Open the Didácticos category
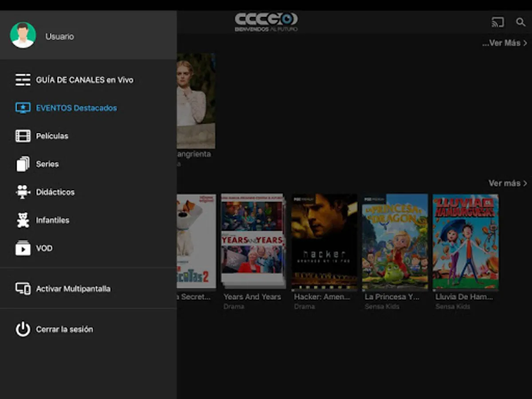 pyautogui.click(x=55, y=192)
